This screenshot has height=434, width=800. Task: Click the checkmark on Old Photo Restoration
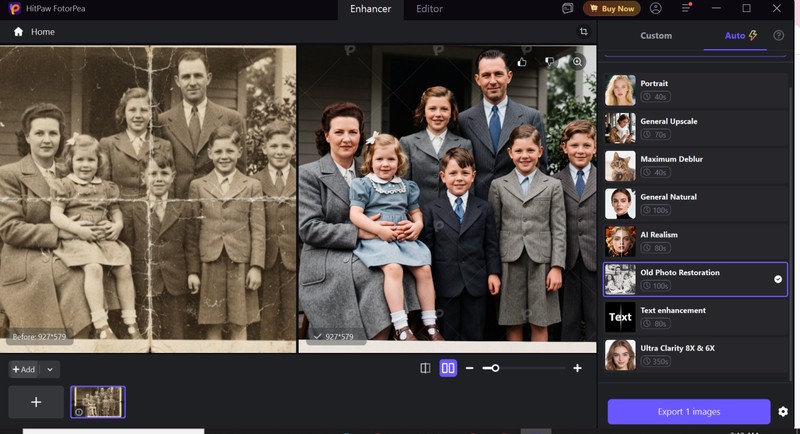click(778, 279)
